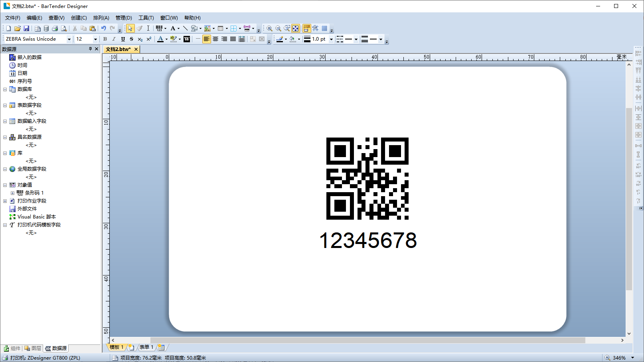Enable center text alignment
The width and height of the screenshot is (644, 362).
point(215,39)
